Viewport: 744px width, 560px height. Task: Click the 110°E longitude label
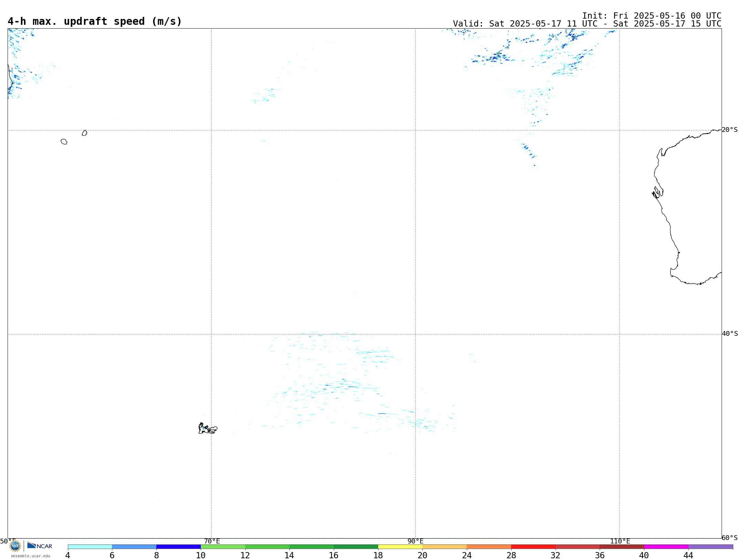(x=620, y=541)
